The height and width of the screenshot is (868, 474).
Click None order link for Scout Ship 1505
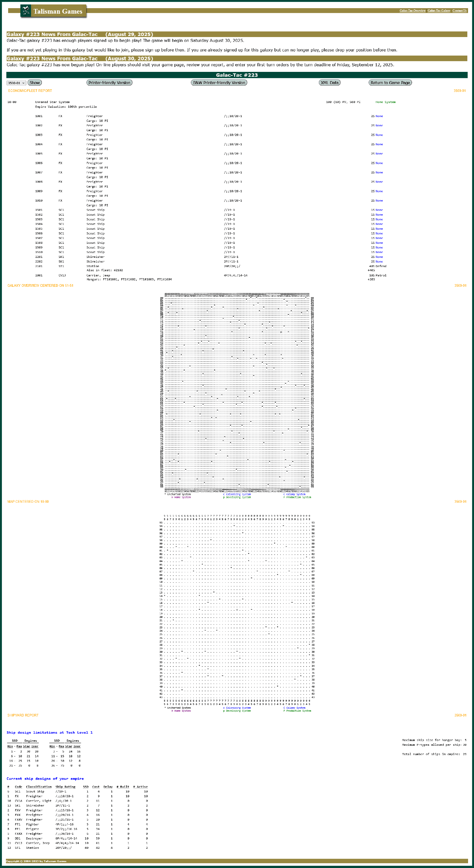pos(379,229)
